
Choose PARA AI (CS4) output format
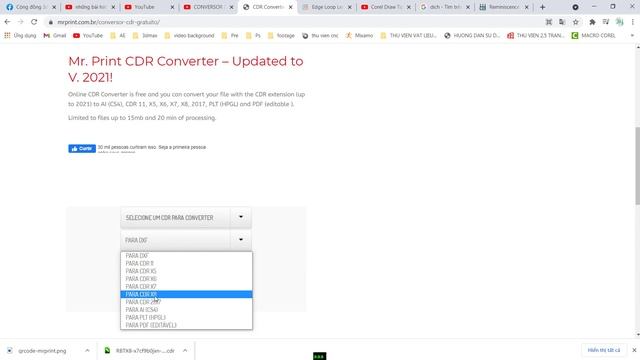[187, 310]
